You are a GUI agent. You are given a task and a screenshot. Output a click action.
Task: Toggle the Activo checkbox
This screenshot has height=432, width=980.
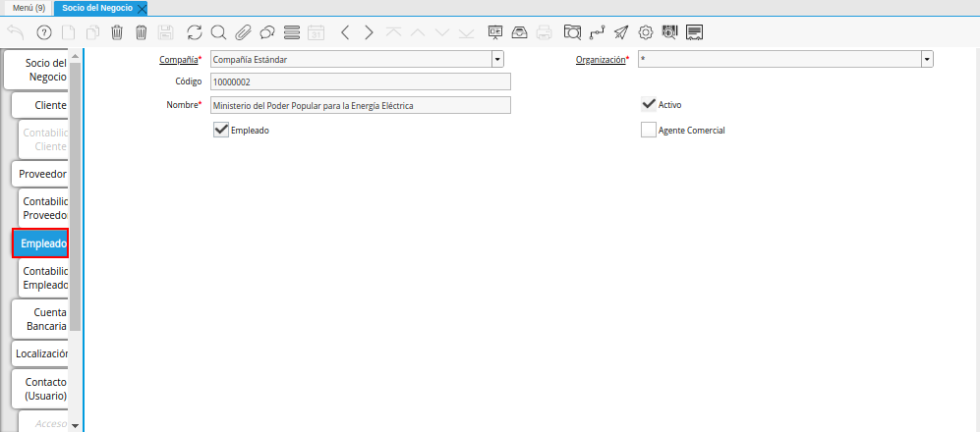coord(648,104)
